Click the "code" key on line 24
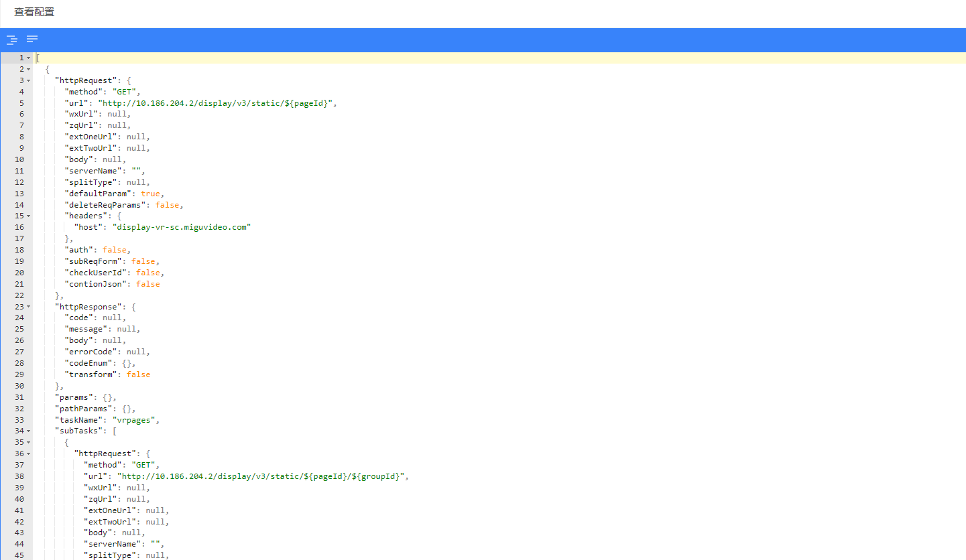Image resolution: width=966 pixels, height=560 pixels. [x=79, y=318]
